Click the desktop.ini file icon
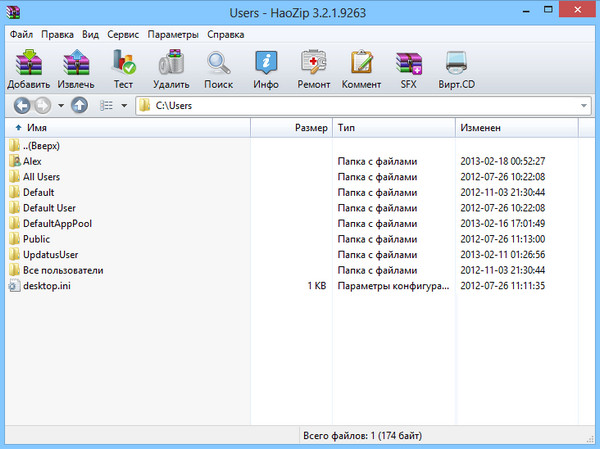 coord(15,286)
